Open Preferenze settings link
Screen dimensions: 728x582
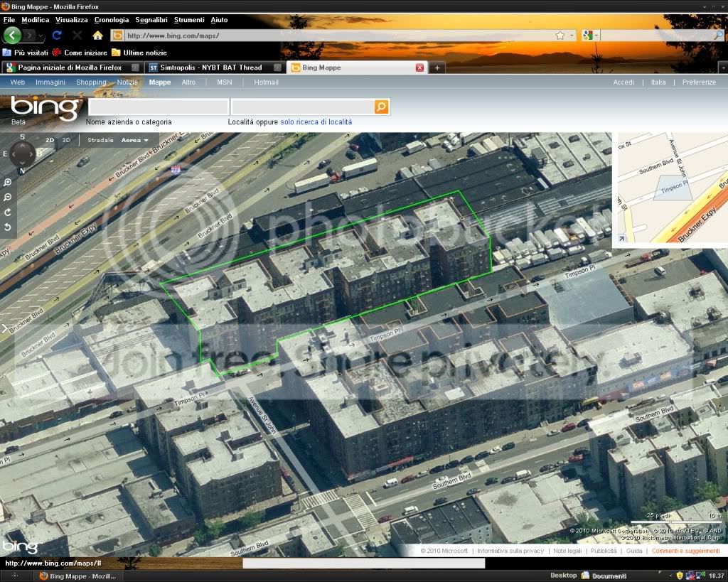point(699,82)
